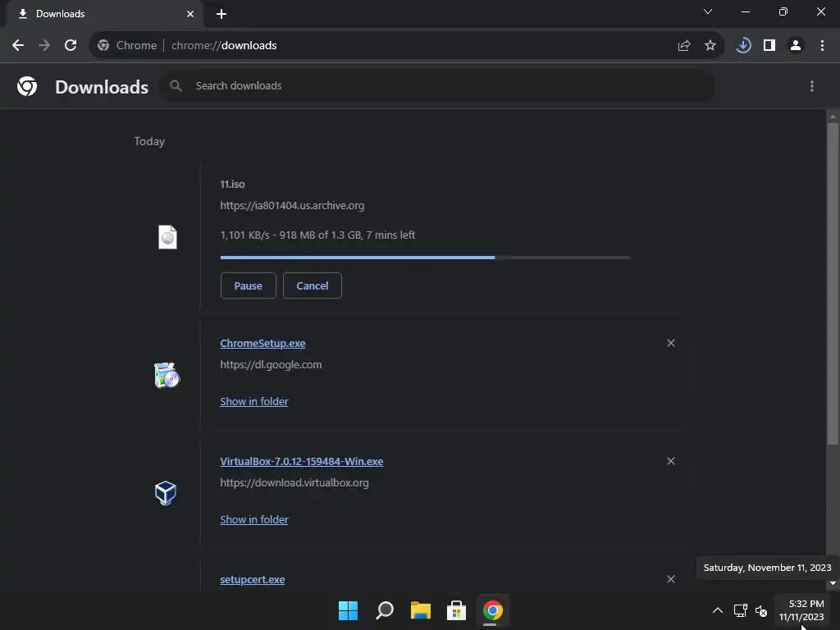840x630 pixels.
Task: Click the dl.google.com source URL
Action: 271,365
